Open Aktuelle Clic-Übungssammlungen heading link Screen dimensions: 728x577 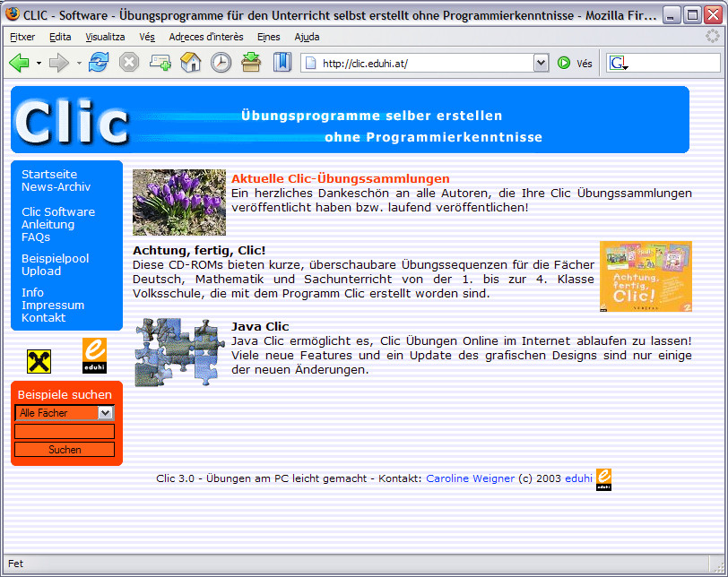pos(341,178)
